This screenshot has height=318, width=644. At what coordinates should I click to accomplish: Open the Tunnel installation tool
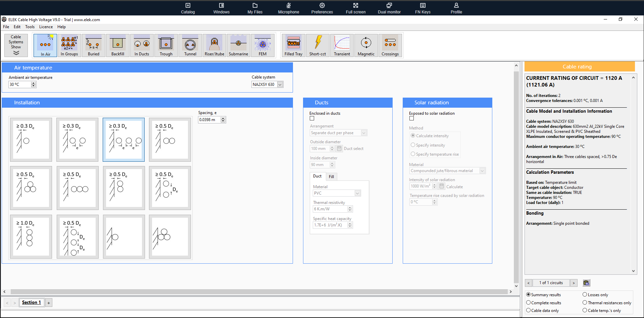tap(190, 45)
